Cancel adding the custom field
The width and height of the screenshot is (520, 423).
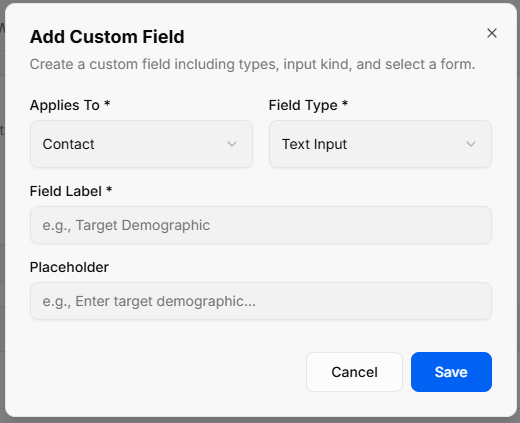click(x=354, y=372)
